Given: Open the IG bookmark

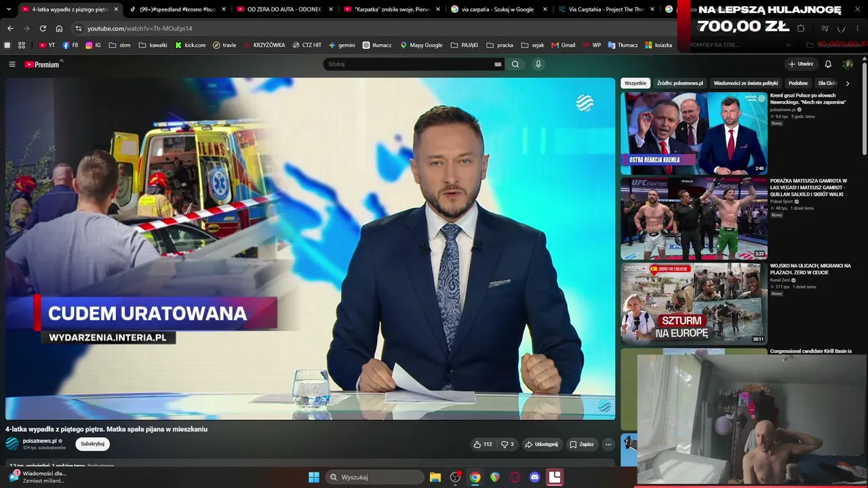Looking at the screenshot, I should coord(94,45).
